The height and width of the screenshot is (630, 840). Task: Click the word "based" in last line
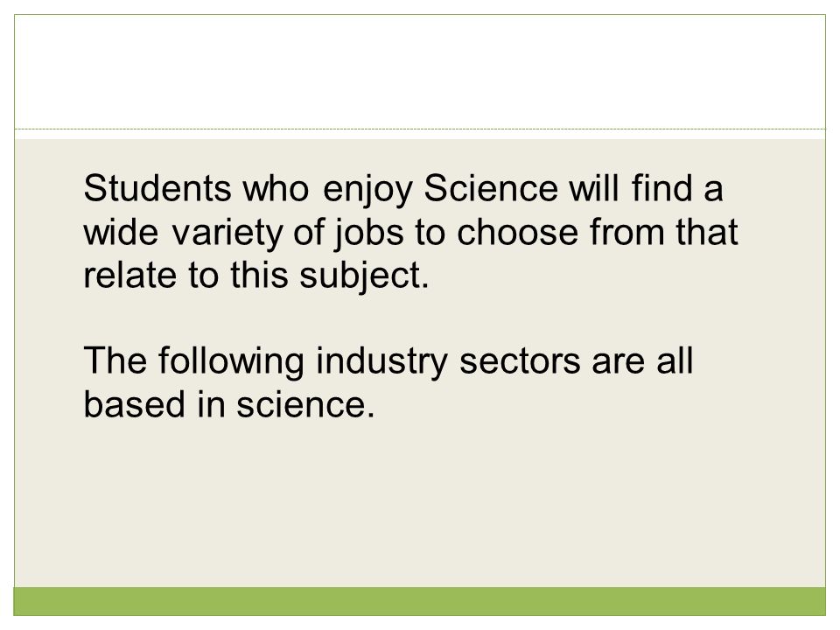coord(135,404)
